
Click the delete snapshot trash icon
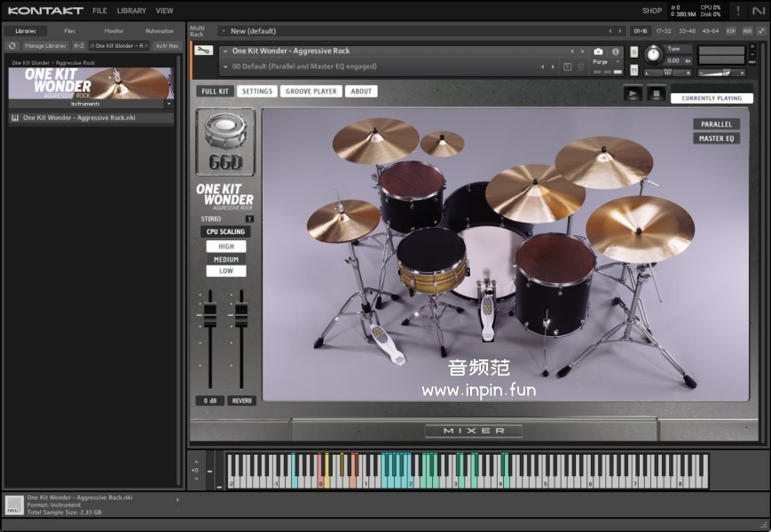(x=581, y=66)
